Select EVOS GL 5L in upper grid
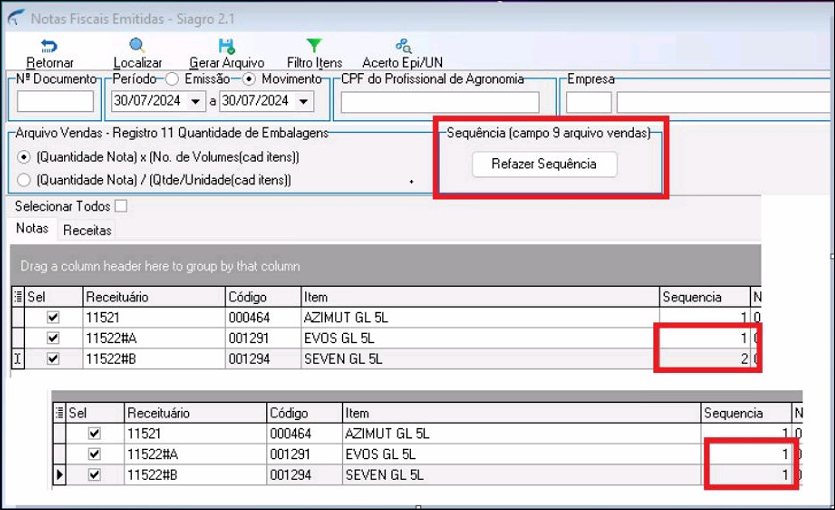 pyautogui.click(x=480, y=338)
